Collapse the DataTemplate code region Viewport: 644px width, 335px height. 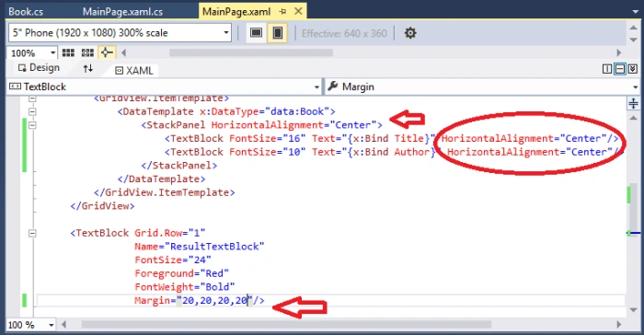point(32,111)
